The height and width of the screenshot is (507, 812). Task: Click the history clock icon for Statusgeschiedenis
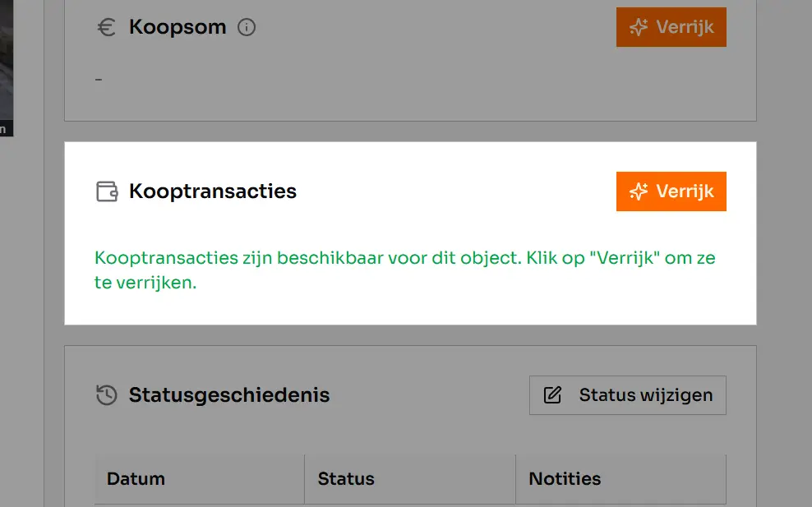[x=105, y=395]
